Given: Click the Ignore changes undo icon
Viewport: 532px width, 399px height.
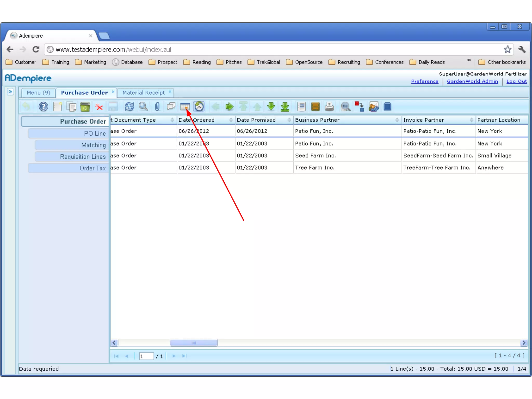Looking at the screenshot, I should click(26, 107).
